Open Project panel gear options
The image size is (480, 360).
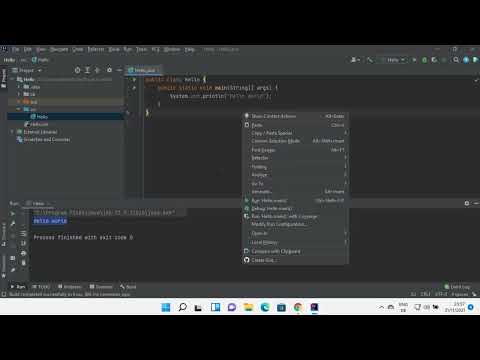pos(109,70)
